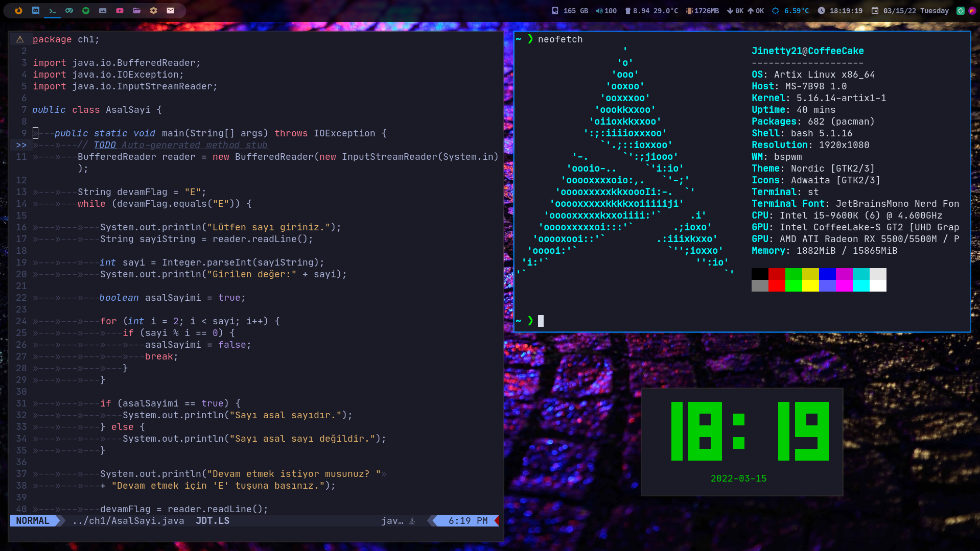
Task: Click the boolean keyword on line 22
Action: (119, 298)
